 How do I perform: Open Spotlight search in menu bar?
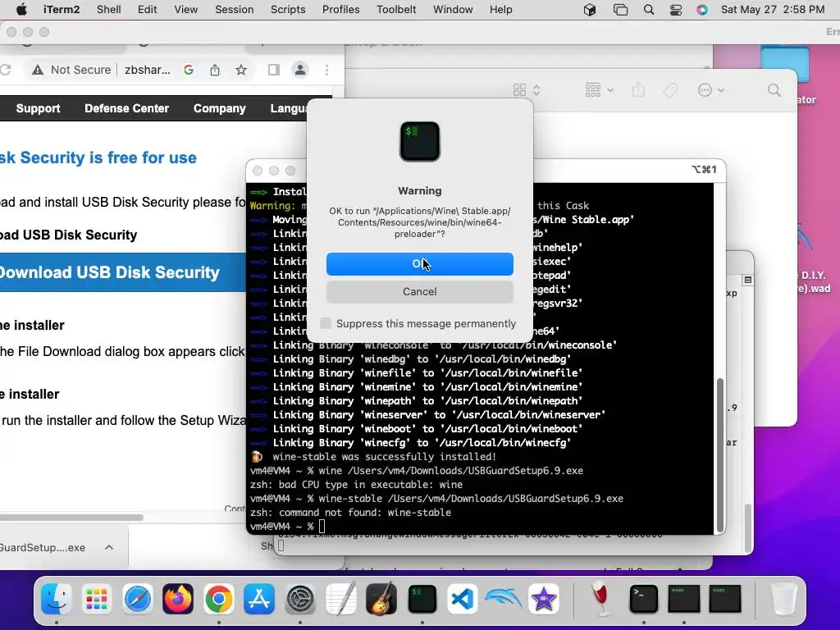(x=648, y=10)
